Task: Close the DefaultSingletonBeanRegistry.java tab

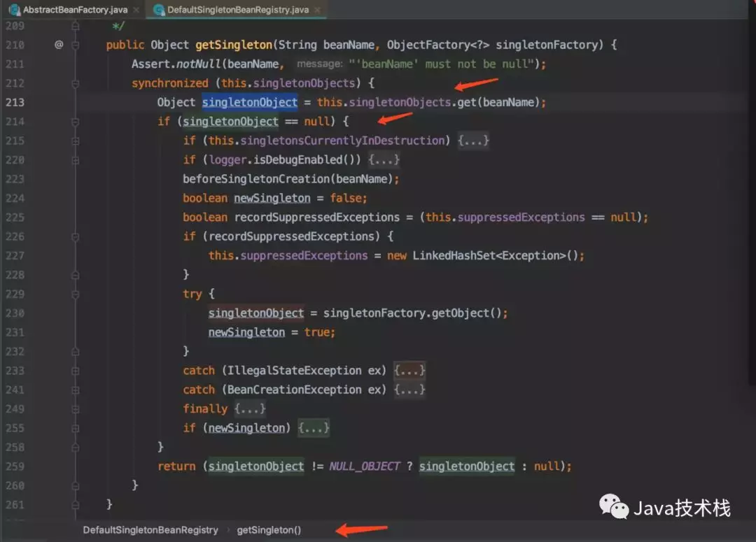Action: 317,10
